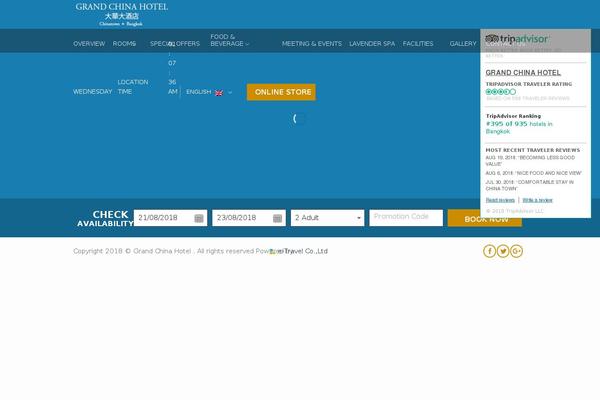Open 'Becoming less good value' review

point(530,161)
